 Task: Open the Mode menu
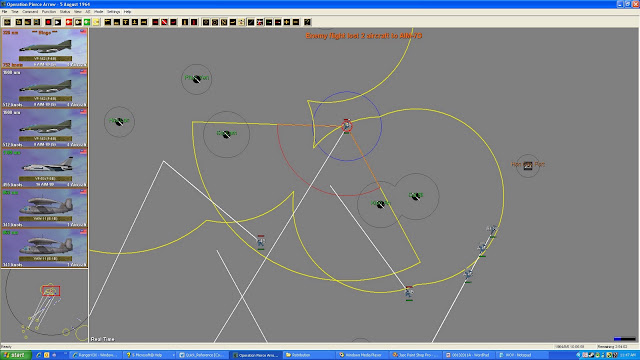coord(98,12)
